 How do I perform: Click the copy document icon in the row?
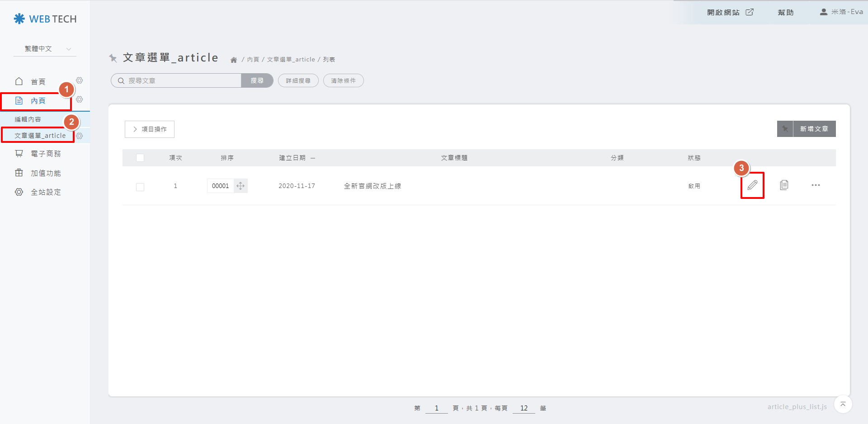pos(784,185)
